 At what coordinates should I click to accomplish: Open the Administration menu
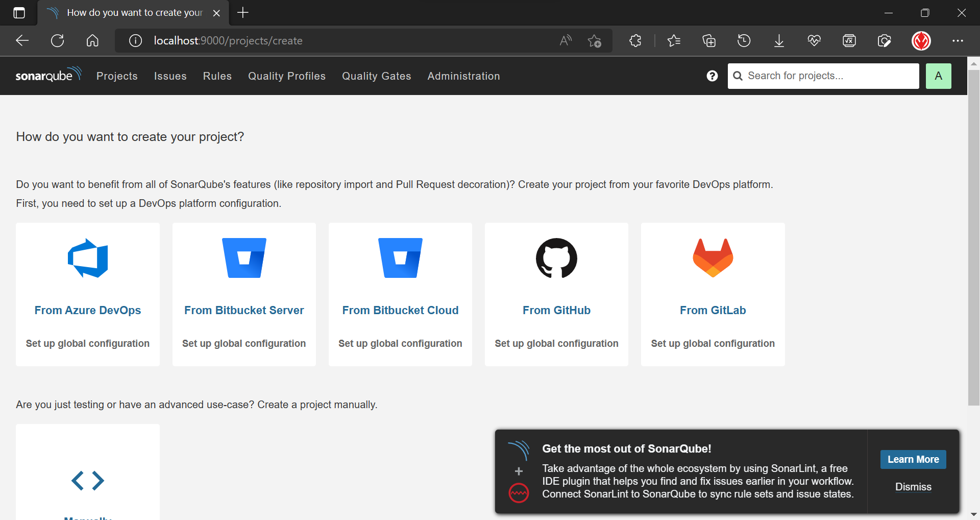pyautogui.click(x=463, y=76)
